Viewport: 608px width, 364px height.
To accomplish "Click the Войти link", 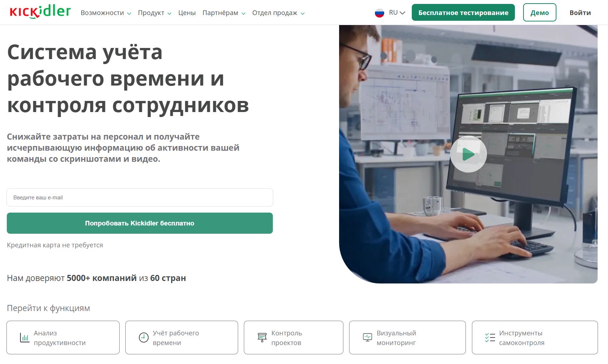I will (580, 13).
